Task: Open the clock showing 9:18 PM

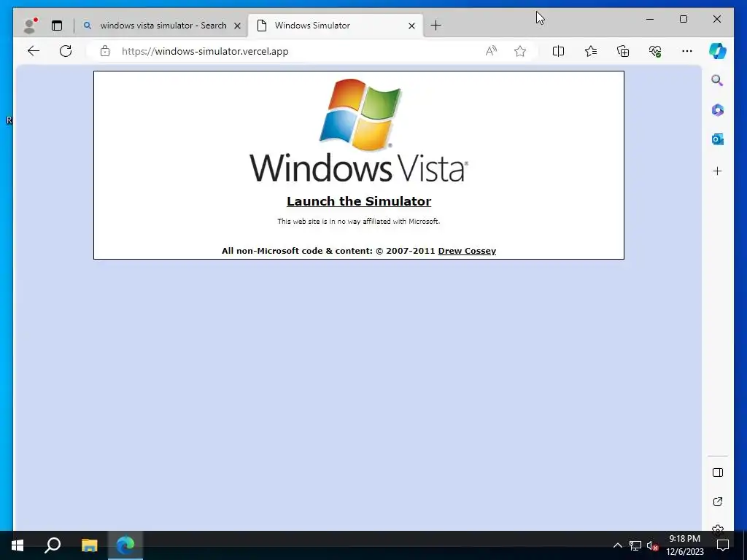Action: [x=684, y=545]
